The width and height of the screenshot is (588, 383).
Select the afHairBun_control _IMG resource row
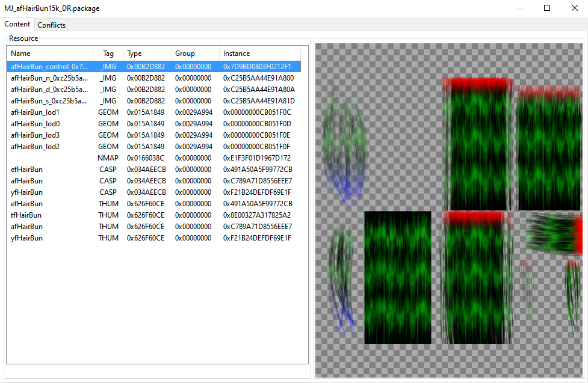coord(49,67)
